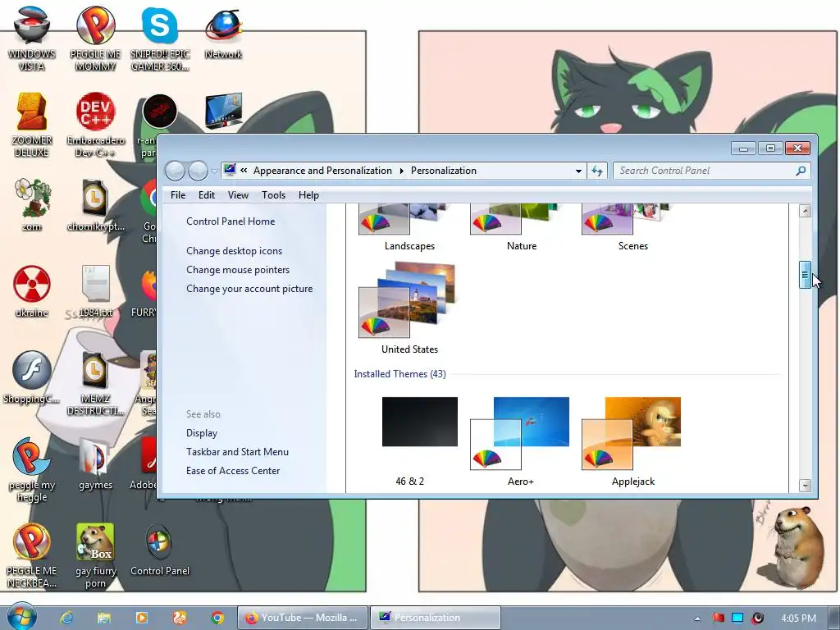The height and width of the screenshot is (630, 840).
Task: Click the theme list scrollbar thumb
Action: 805,274
